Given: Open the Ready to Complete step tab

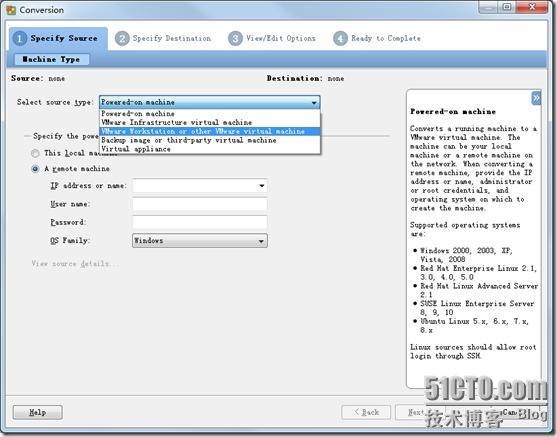Looking at the screenshot, I should (377, 38).
